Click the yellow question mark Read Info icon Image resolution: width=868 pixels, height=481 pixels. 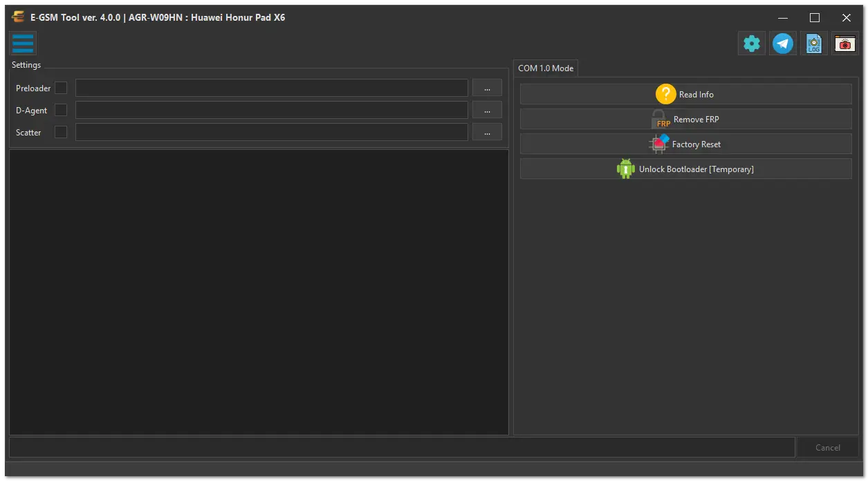click(x=665, y=94)
